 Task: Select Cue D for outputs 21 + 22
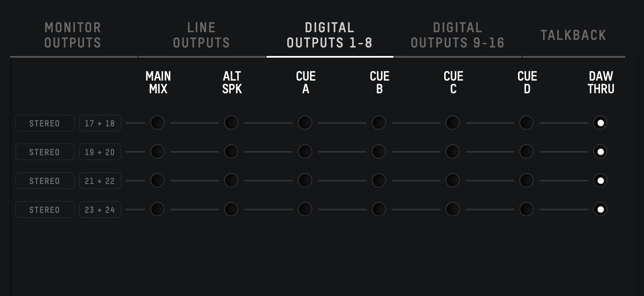tap(526, 181)
